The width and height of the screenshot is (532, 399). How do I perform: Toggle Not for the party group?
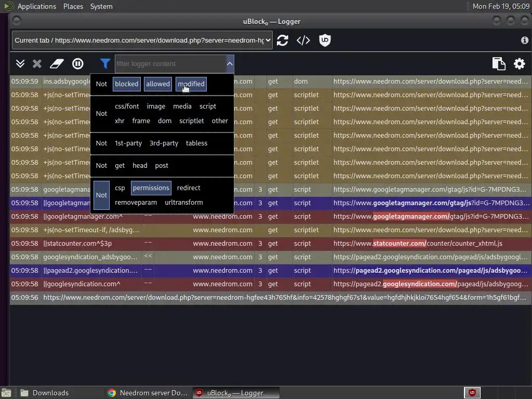101,143
